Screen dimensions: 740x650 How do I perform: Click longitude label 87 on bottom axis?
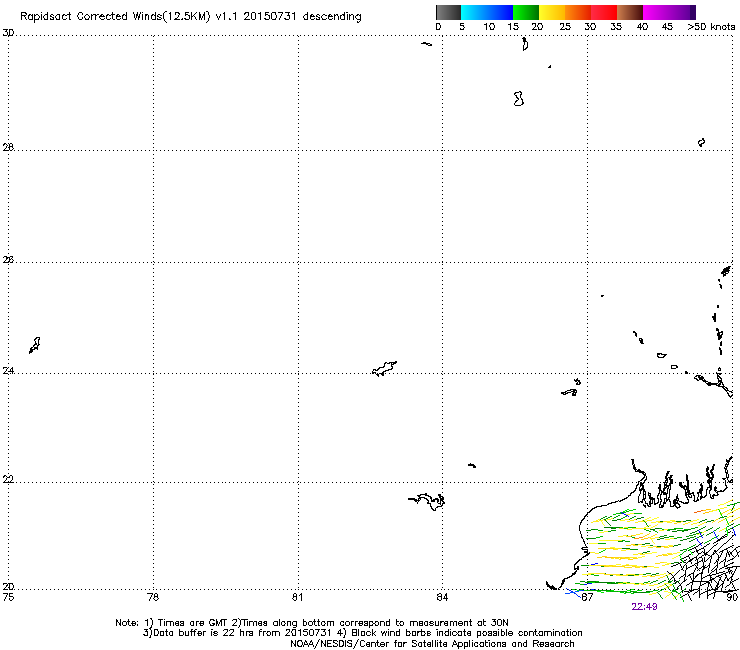click(587, 597)
